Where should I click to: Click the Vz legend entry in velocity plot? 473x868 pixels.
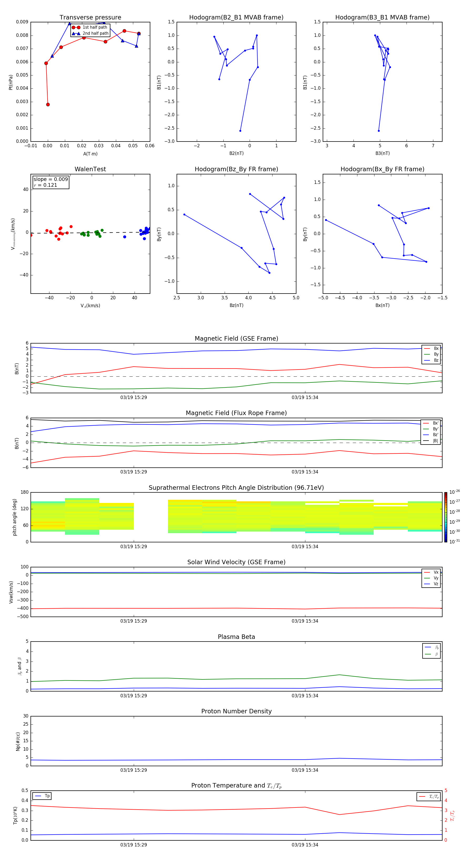pos(431,584)
